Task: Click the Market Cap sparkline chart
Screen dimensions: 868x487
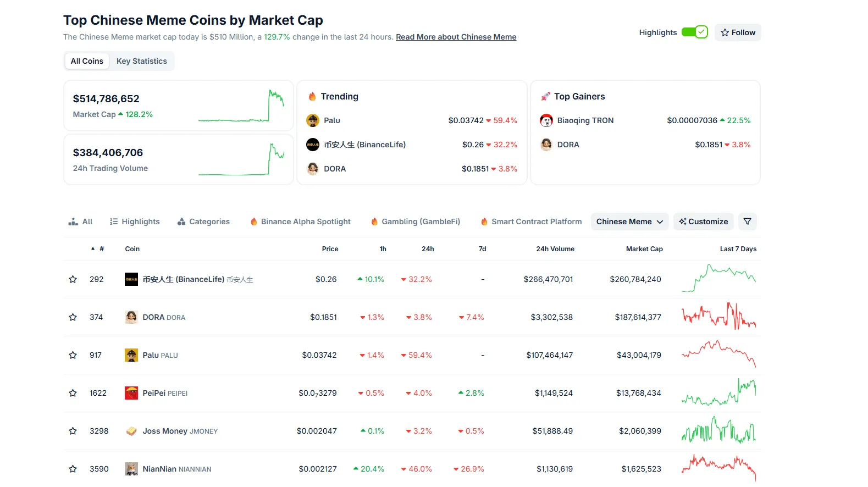Action: (x=241, y=106)
